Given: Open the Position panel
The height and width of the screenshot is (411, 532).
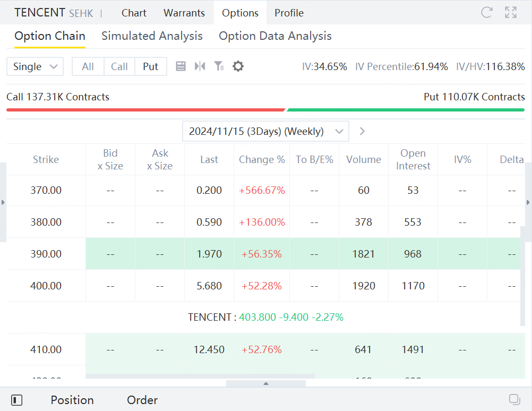Looking at the screenshot, I should [x=72, y=400].
